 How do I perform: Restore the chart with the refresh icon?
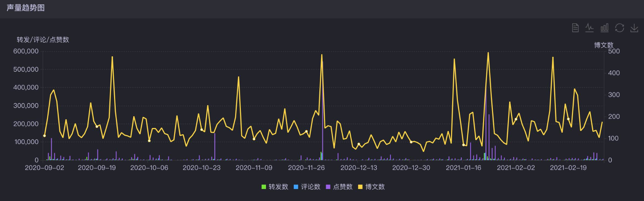pyautogui.click(x=620, y=28)
